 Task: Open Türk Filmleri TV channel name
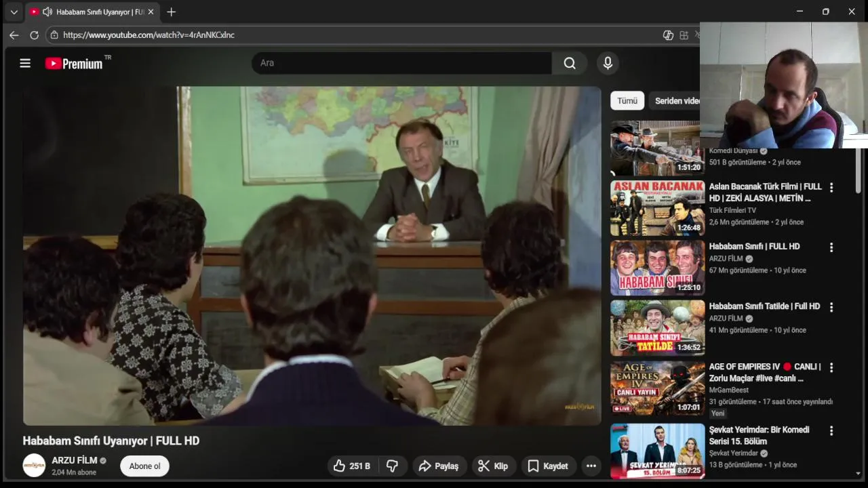[x=732, y=210]
